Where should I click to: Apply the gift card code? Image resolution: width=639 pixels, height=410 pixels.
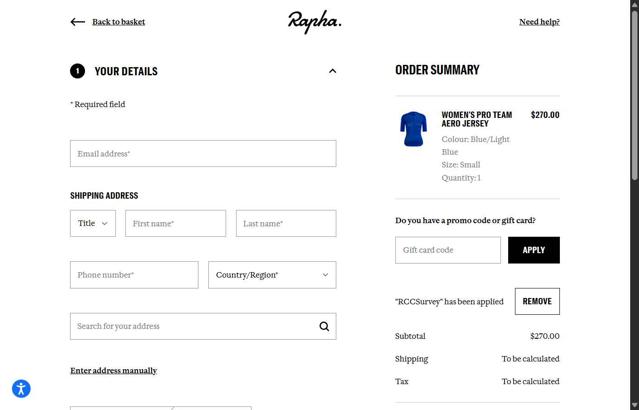[x=533, y=250]
